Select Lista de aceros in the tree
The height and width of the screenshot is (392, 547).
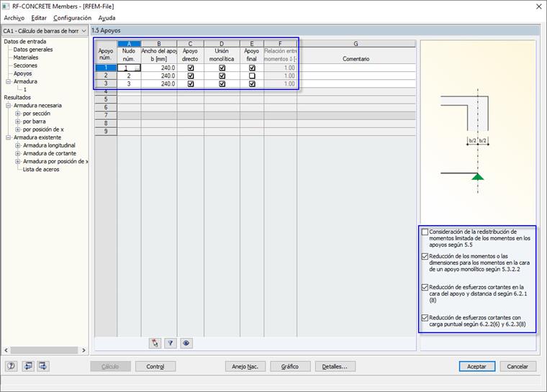[x=41, y=170]
